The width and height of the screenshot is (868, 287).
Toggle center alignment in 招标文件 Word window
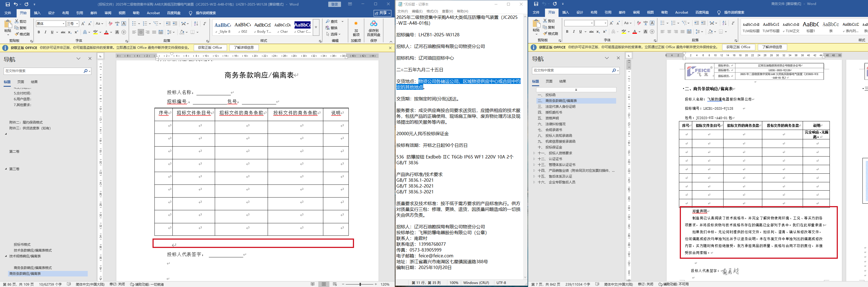coord(141,32)
